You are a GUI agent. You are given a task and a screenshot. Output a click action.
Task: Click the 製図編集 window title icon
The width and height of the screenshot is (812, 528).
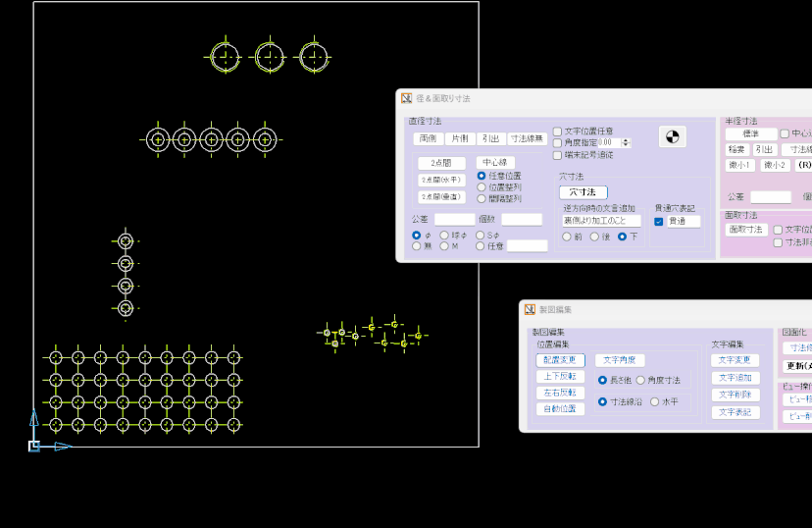click(531, 309)
